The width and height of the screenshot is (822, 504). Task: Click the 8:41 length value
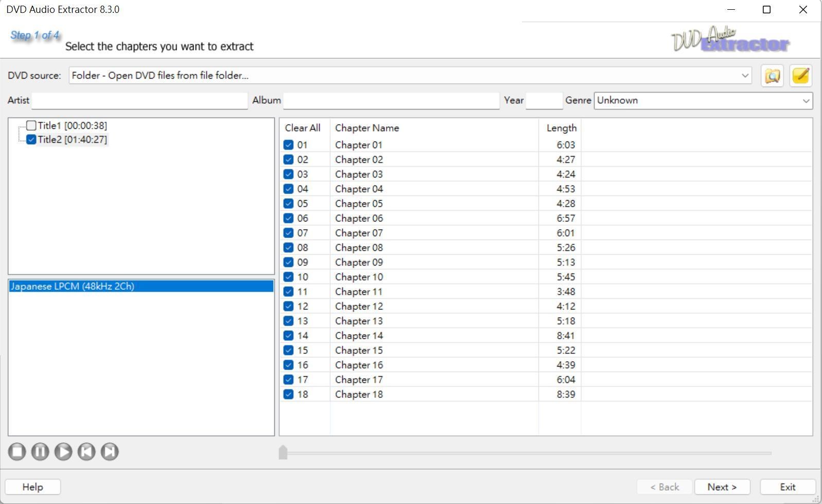(x=566, y=336)
